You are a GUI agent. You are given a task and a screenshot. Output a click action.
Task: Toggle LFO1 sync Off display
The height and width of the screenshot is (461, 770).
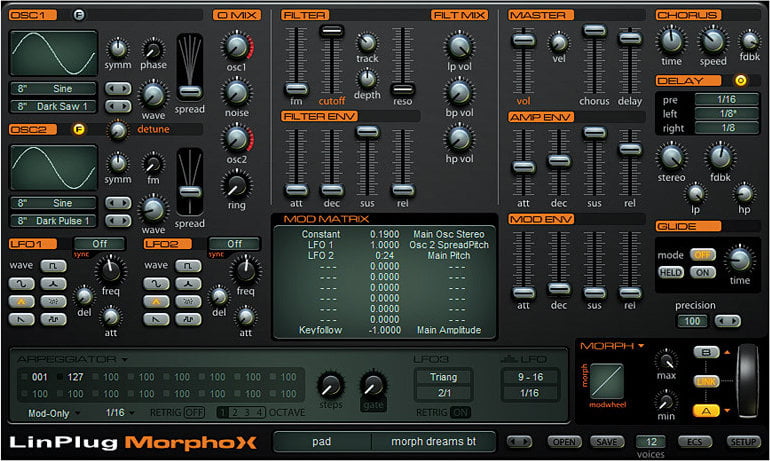pos(99,244)
